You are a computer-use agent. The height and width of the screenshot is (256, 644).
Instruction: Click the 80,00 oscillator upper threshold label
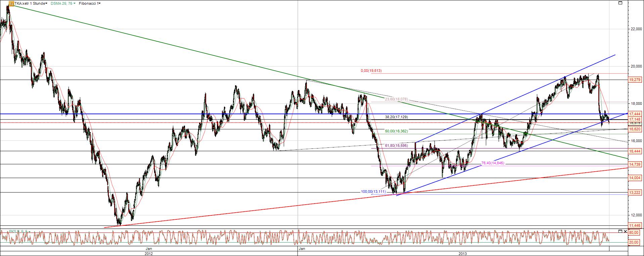pyautogui.click(x=634, y=232)
